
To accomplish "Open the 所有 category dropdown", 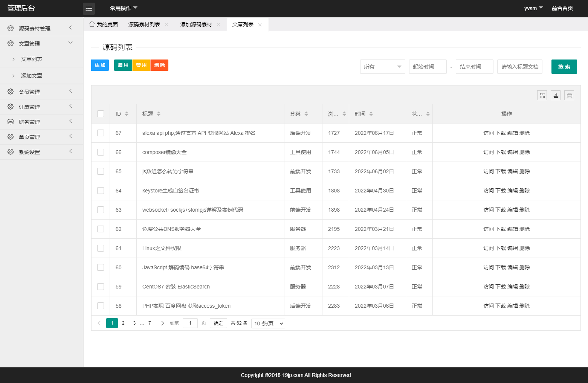I will click(x=383, y=67).
